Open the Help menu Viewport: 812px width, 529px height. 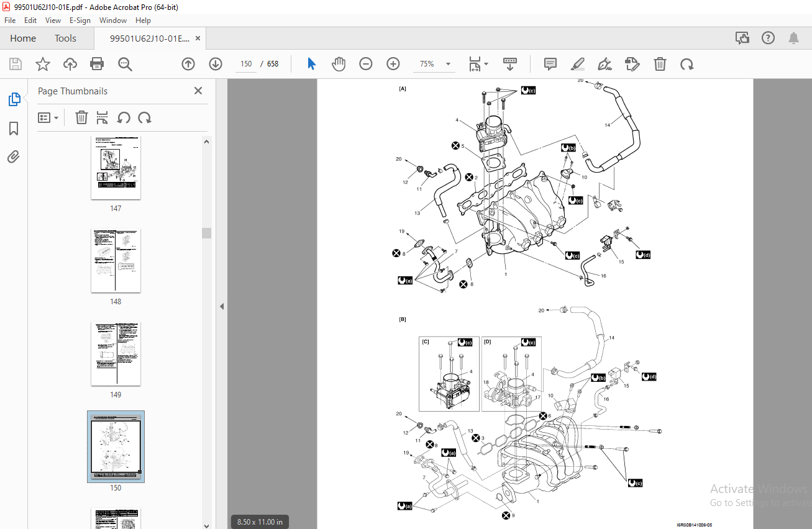coord(143,20)
